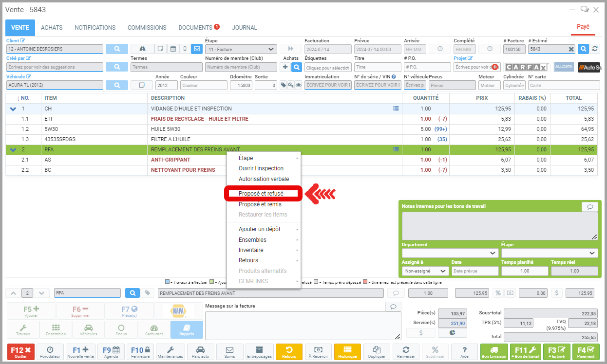Open the Department dropdown

(x=450, y=253)
